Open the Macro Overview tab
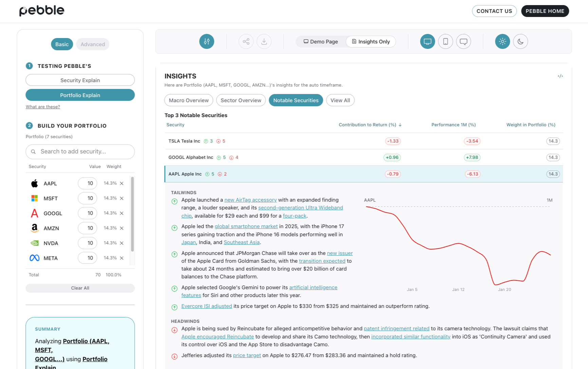Screen dimensions: 588x369 (x=189, y=100)
